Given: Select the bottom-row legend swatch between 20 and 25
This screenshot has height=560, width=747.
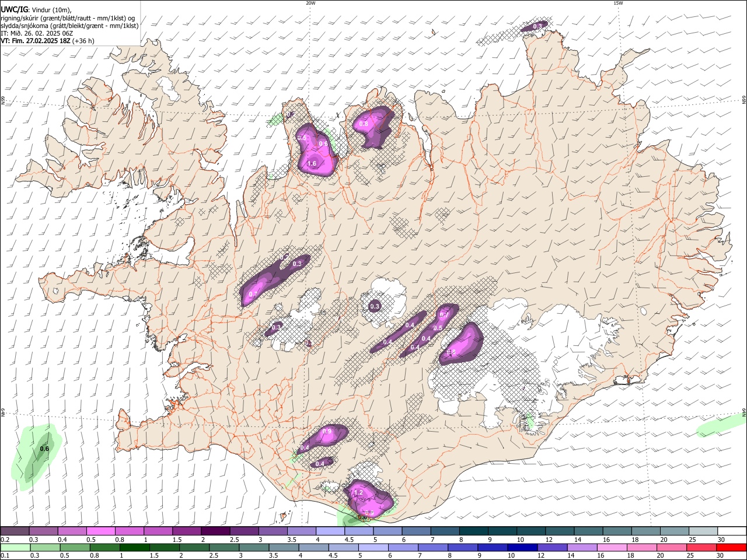Looking at the screenshot, I should 671,547.
